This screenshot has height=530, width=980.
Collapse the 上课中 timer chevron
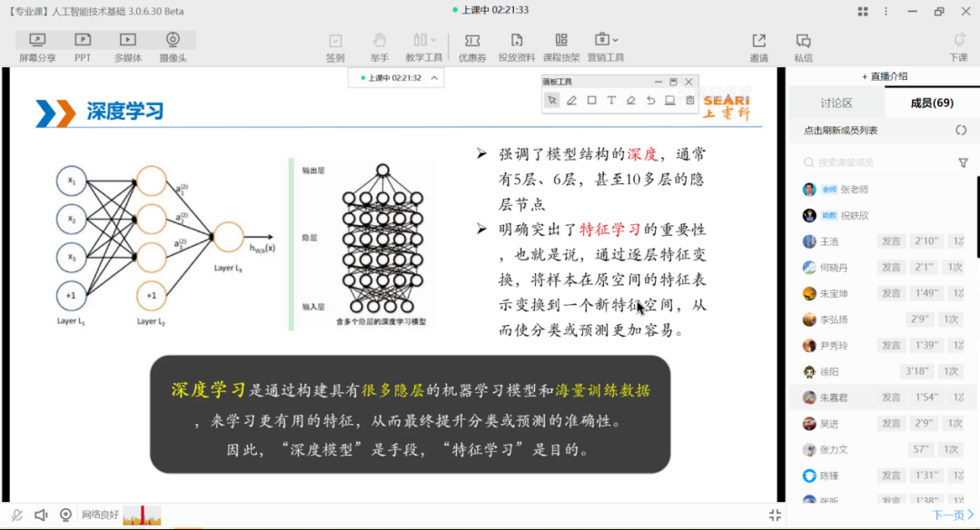coord(434,78)
